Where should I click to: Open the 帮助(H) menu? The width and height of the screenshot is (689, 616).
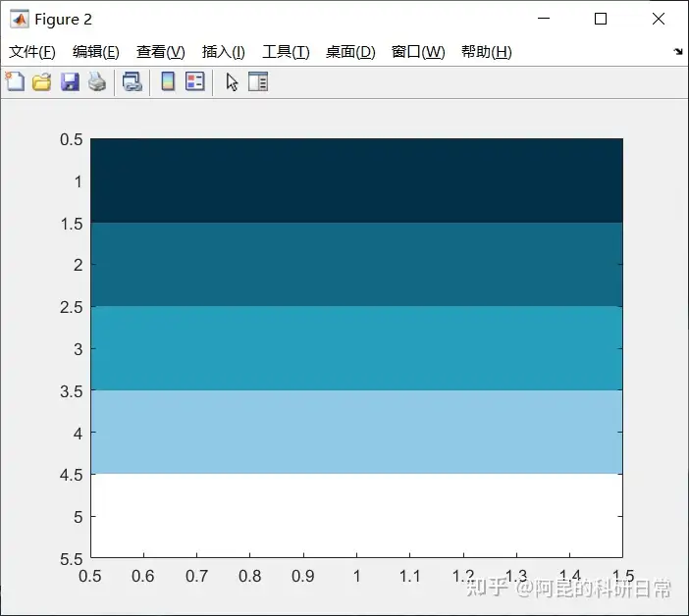pyautogui.click(x=487, y=52)
